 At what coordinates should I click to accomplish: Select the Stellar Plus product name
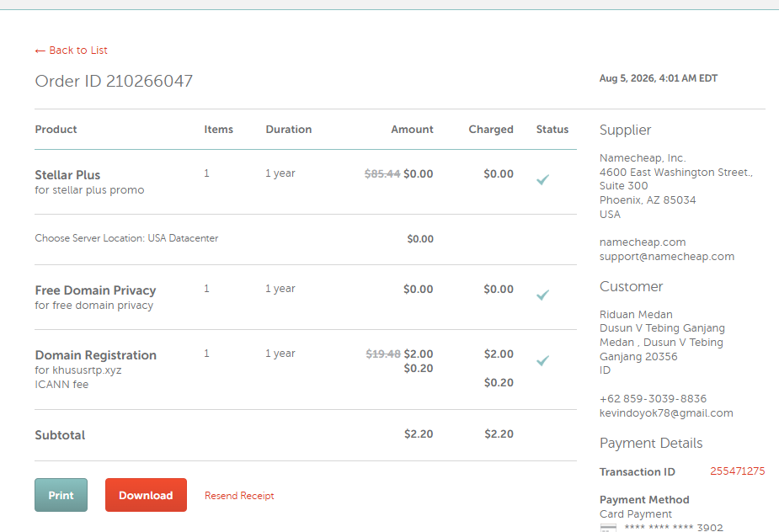click(x=67, y=175)
